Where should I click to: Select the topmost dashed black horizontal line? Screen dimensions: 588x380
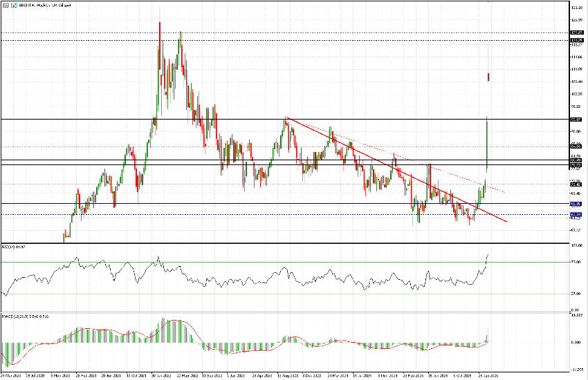(277, 32)
